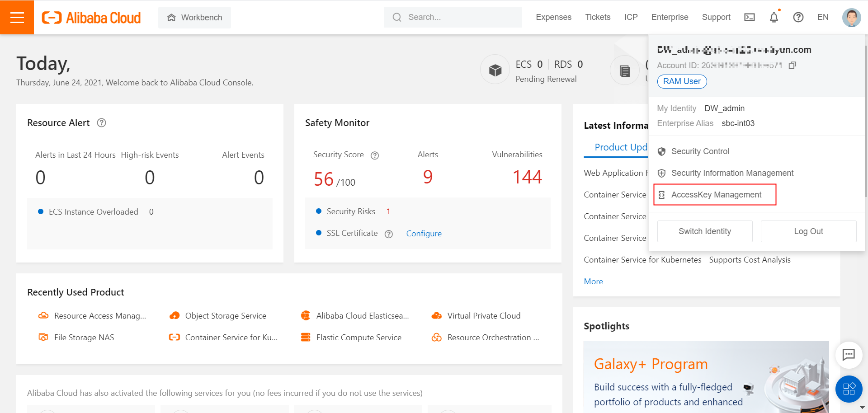The height and width of the screenshot is (413, 868).
Task: Open the Galaxy+ Program spotlight banner
Action: pyautogui.click(x=706, y=377)
